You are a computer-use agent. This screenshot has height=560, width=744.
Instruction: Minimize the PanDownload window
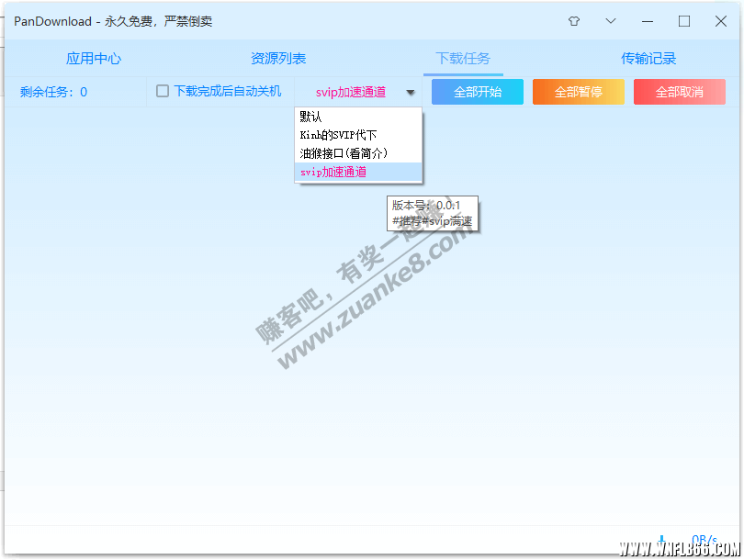click(648, 21)
